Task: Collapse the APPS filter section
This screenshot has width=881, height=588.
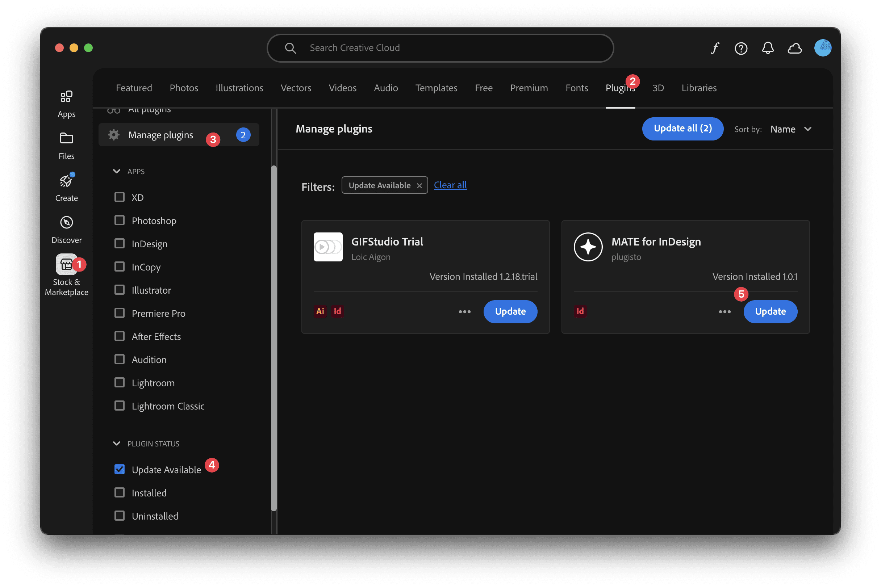Action: tap(117, 171)
